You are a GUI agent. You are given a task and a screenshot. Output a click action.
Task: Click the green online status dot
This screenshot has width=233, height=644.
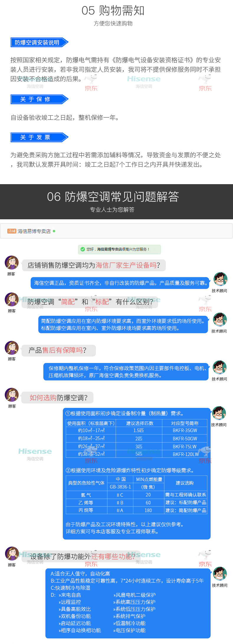[x=54, y=231]
